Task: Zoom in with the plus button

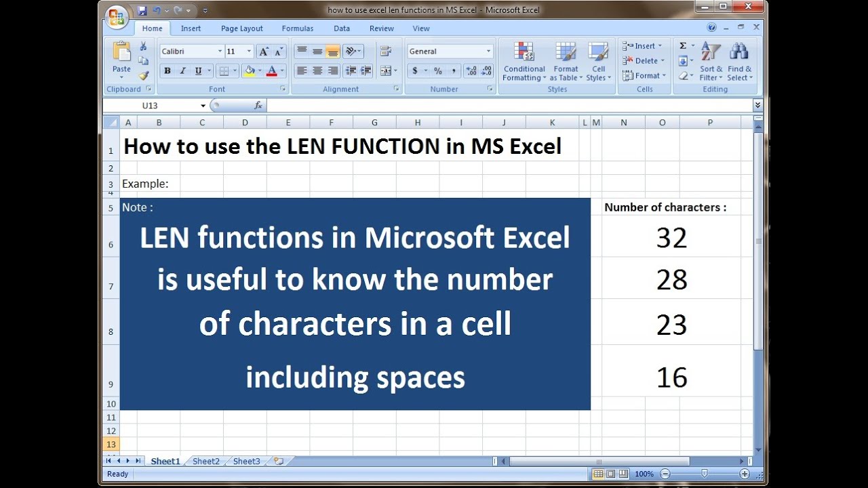Action: (x=745, y=474)
